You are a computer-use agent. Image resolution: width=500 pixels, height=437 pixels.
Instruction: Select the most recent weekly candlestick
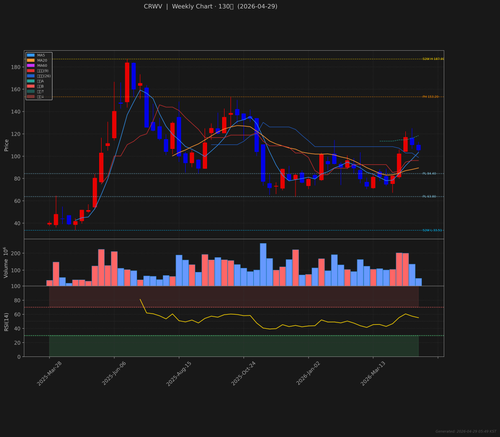[418, 147]
